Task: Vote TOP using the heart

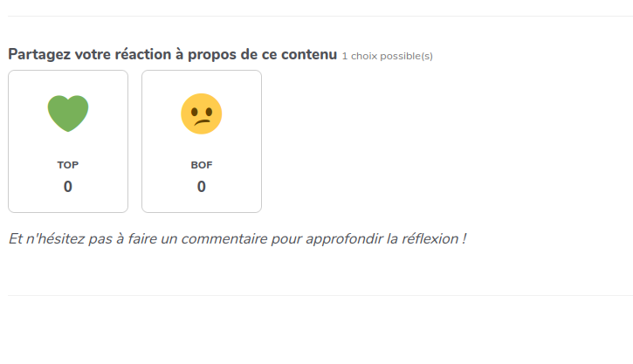Action: point(68,113)
